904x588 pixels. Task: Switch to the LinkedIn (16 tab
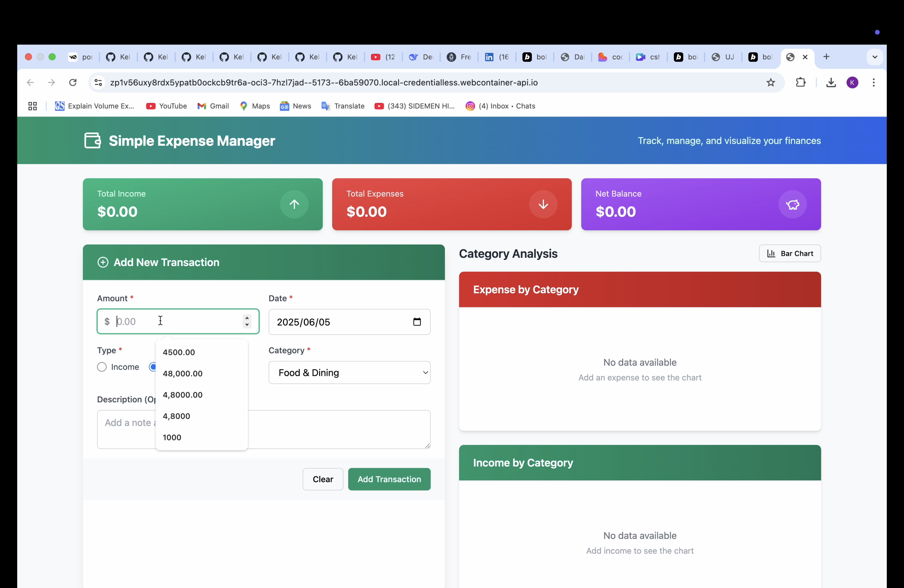(x=497, y=57)
